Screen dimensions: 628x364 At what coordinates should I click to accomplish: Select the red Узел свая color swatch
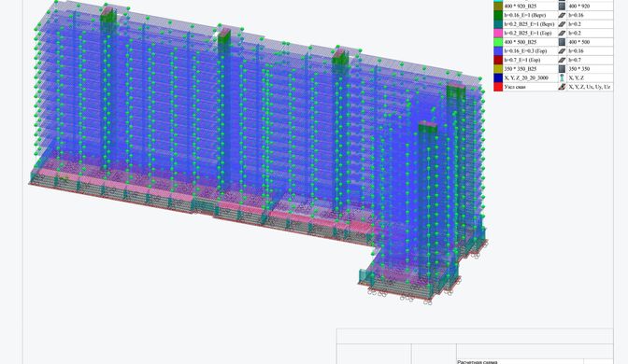[498, 87]
